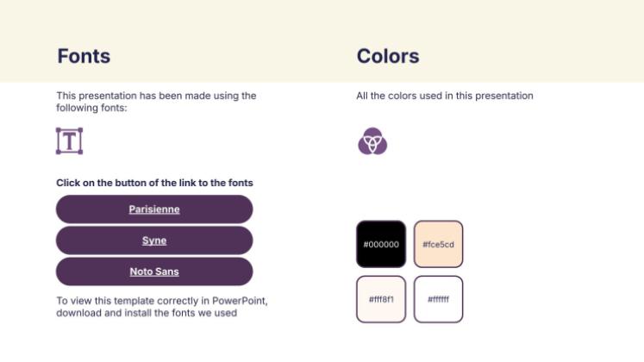Click the "All the colors used" description

(x=445, y=96)
